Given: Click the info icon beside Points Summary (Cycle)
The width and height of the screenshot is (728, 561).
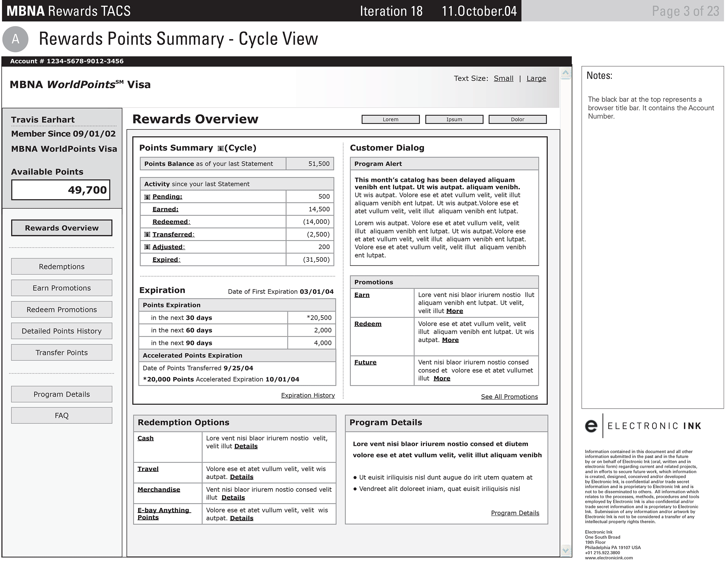Looking at the screenshot, I should pyautogui.click(x=220, y=148).
